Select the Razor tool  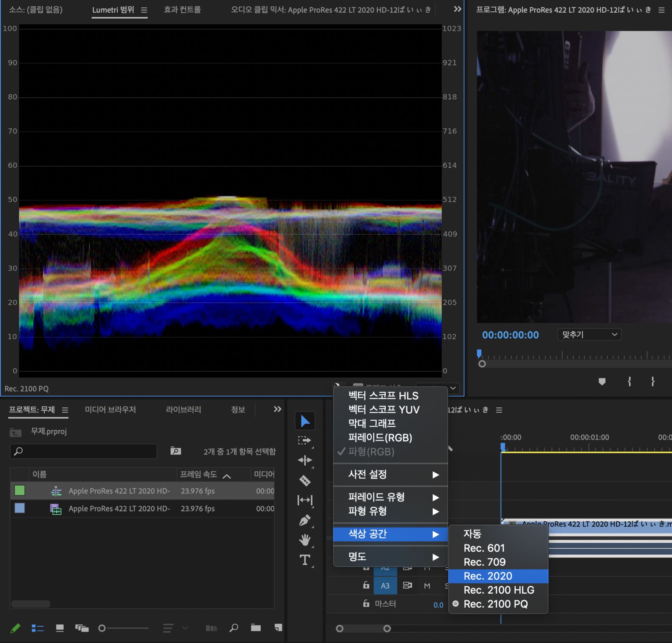(x=305, y=481)
